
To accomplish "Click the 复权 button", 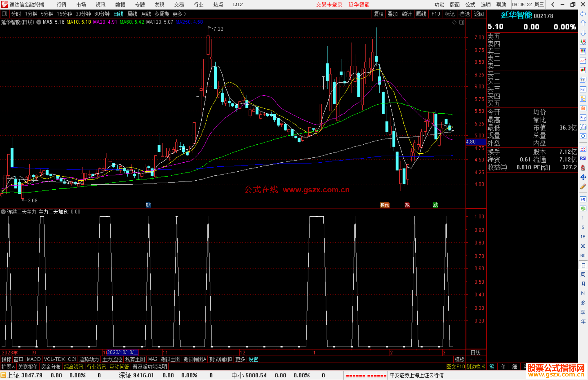I will coord(378,14).
